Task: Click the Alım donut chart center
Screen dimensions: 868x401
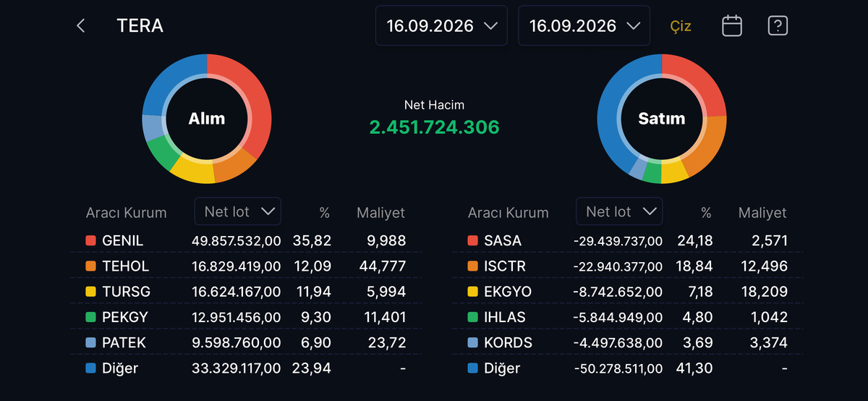Action: 207,119
